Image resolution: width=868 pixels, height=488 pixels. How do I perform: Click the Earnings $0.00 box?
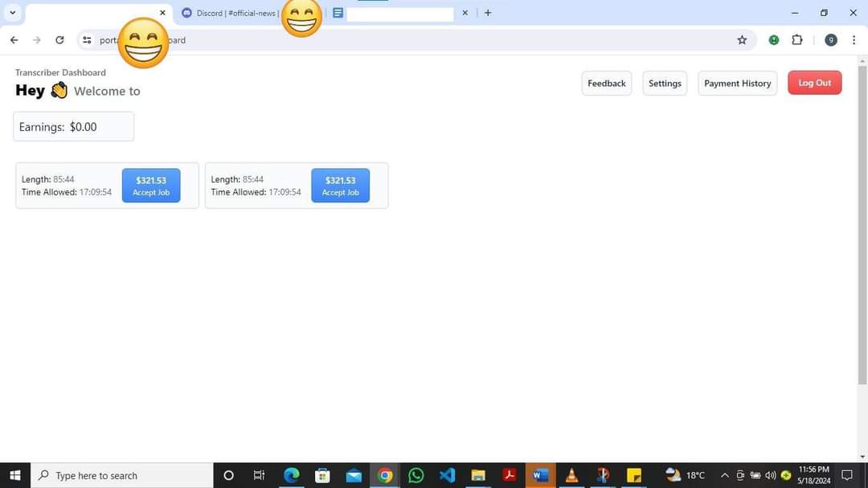click(74, 126)
